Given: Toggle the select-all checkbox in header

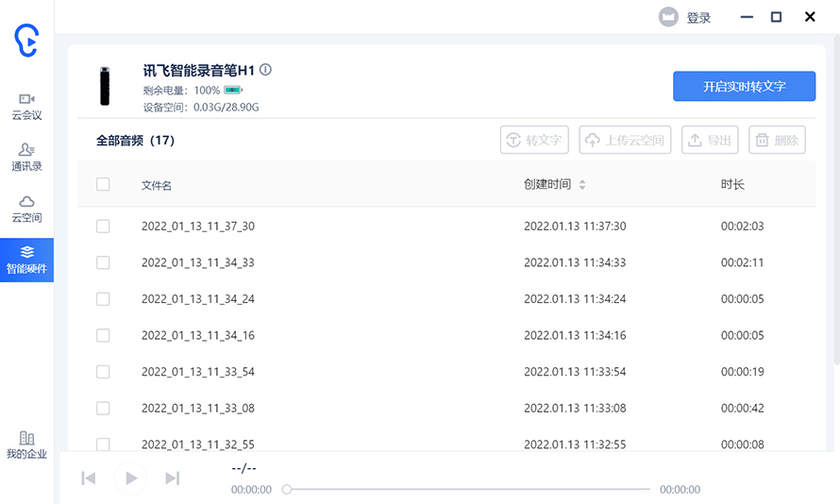Looking at the screenshot, I should pos(103,184).
